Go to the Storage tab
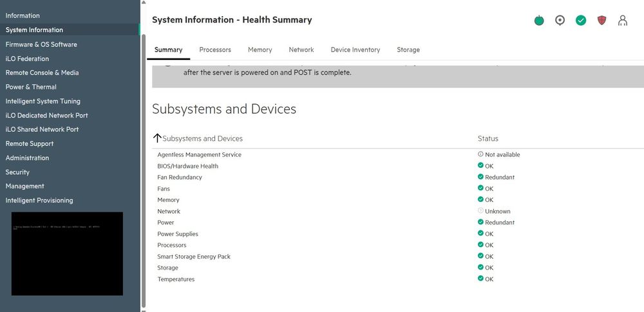The height and width of the screenshot is (312, 644). pyautogui.click(x=408, y=50)
